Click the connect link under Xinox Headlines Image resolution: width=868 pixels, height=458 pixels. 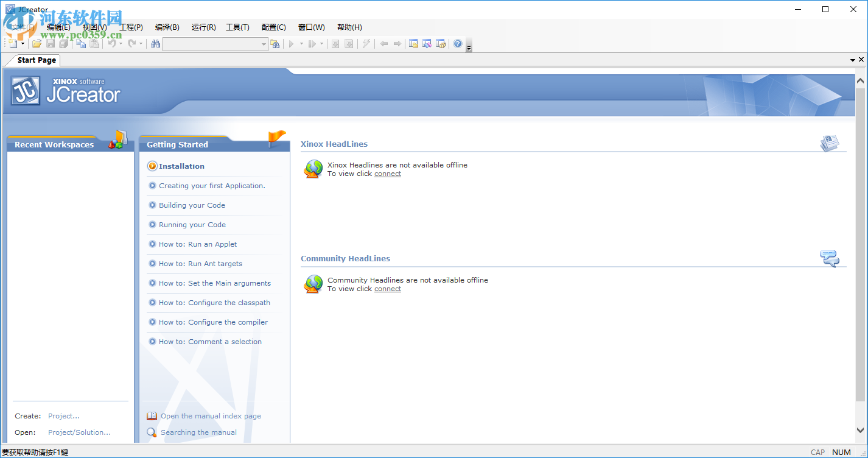[x=387, y=174]
